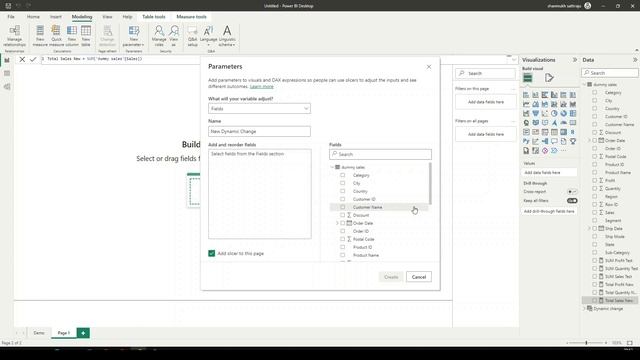Check Region in the Data pane
The height and width of the screenshot is (360, 640).
595,196
